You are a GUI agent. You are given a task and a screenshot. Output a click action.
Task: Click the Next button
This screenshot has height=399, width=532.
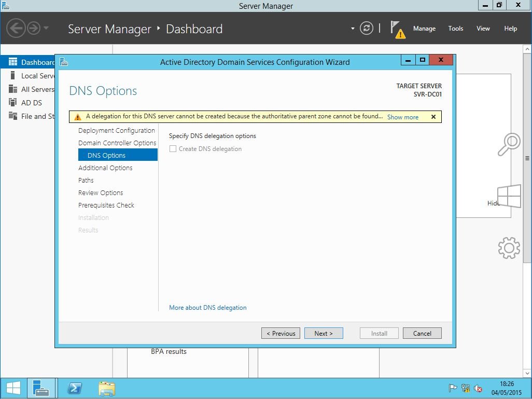[x=324, y=333]
